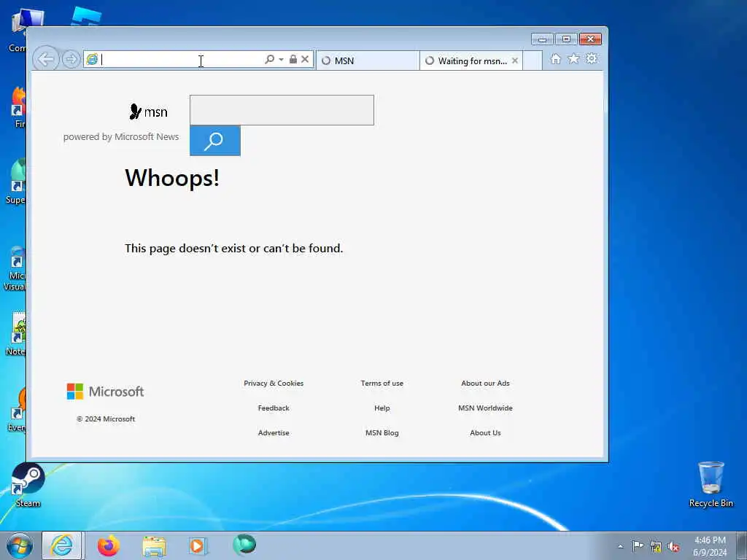
Task: Launch Firefox from the taskbar
Action: pyautogui.click(x=109, y=545)
